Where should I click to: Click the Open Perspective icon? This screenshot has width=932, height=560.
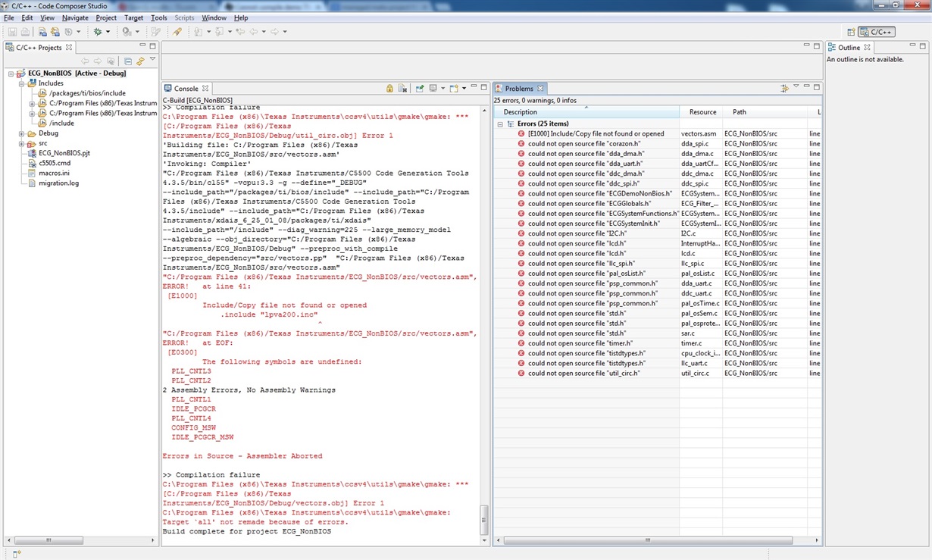tap(852, 32)
